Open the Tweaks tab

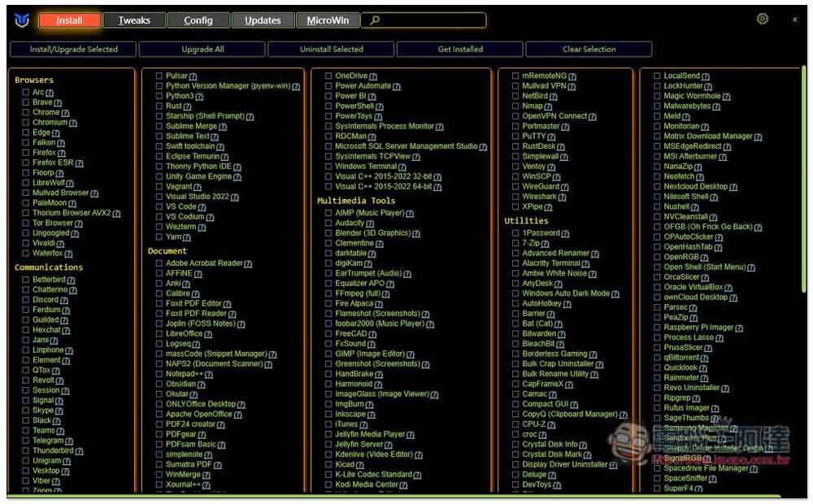(134, 20)
